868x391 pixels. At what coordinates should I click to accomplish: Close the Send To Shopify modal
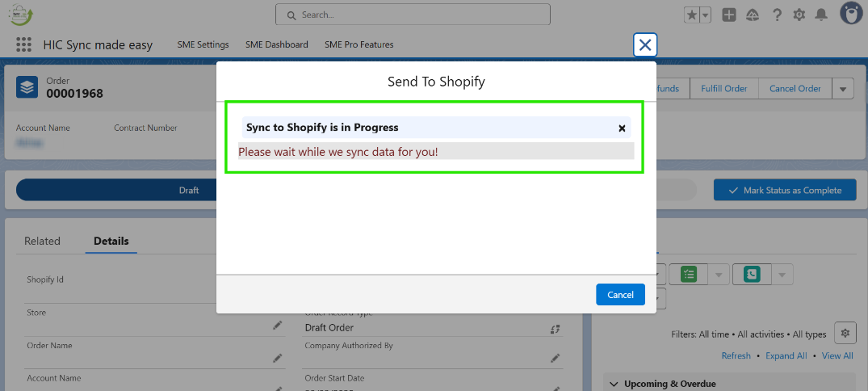point(644,45)
